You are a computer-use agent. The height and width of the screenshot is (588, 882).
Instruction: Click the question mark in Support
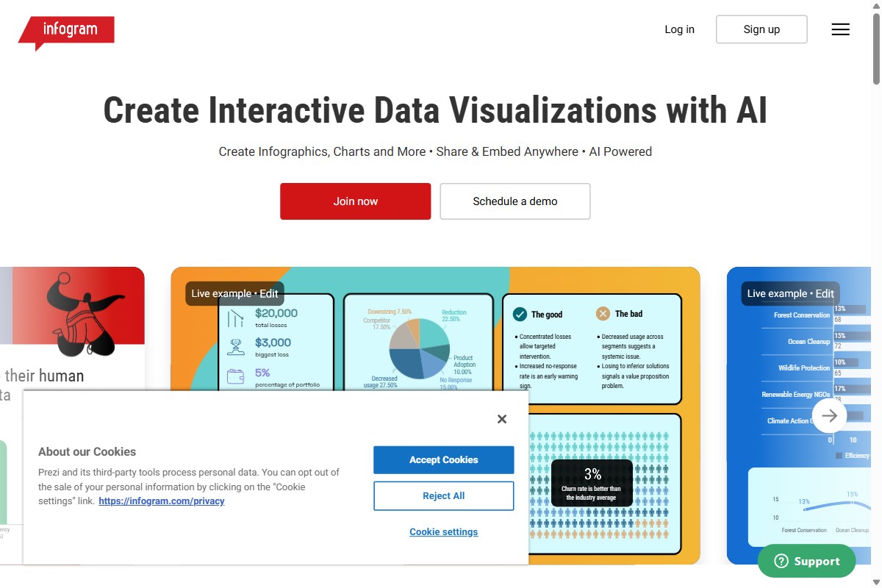click(x=781, y=562)
